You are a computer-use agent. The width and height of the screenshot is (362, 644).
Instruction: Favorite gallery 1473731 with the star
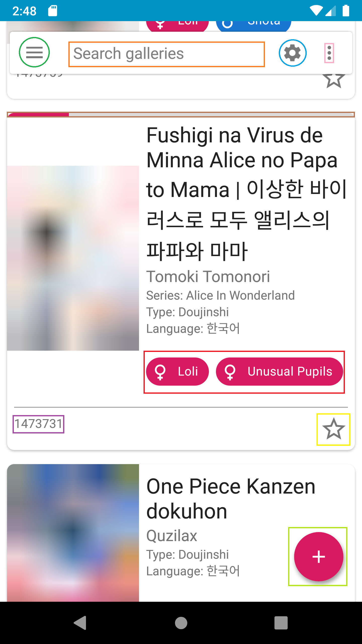(x=333, y=429)
